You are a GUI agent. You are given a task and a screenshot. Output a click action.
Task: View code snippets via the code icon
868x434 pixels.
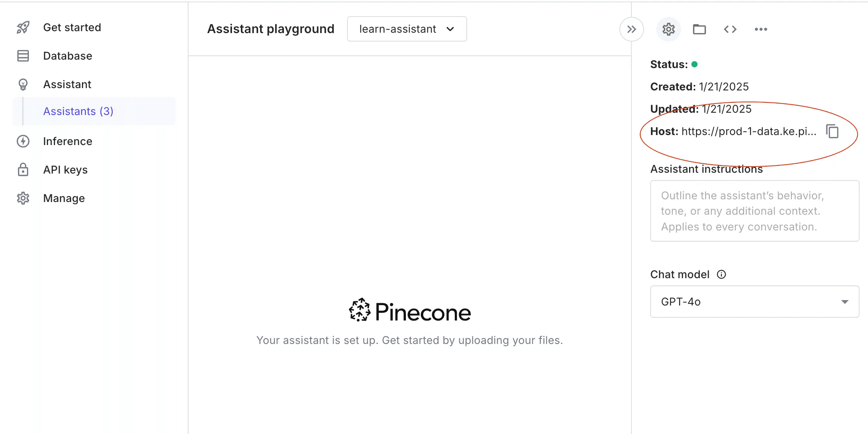[x=730, y=29]
